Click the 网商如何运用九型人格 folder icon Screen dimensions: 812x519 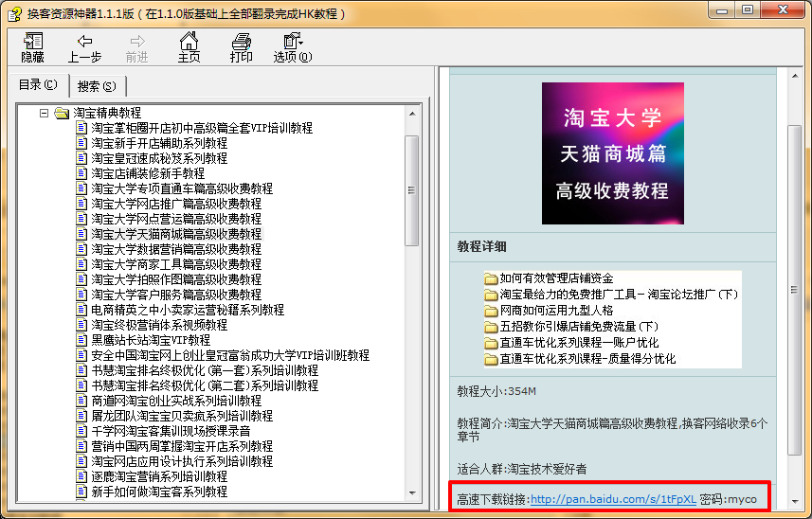click(x=491, y=311)
